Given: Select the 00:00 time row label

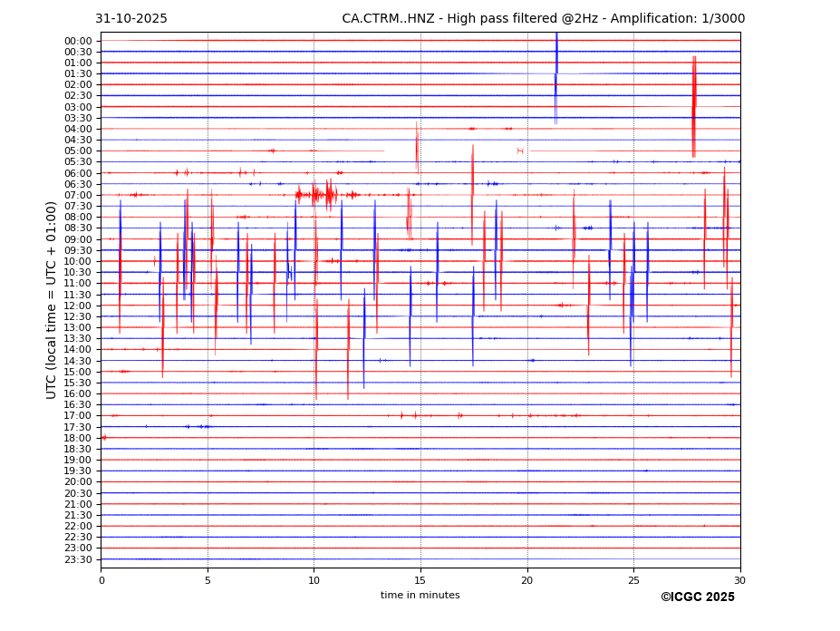Looking at the screenshot, I should point(78,41).
